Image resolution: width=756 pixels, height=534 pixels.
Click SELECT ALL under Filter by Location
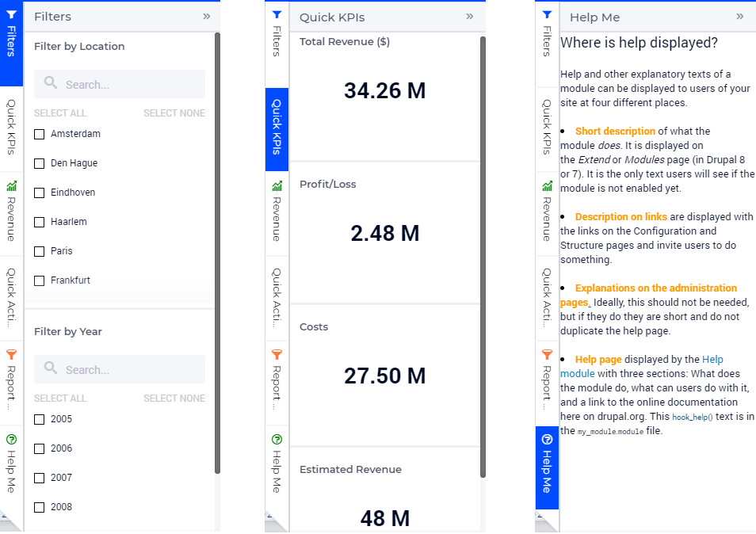click(60, 113)
